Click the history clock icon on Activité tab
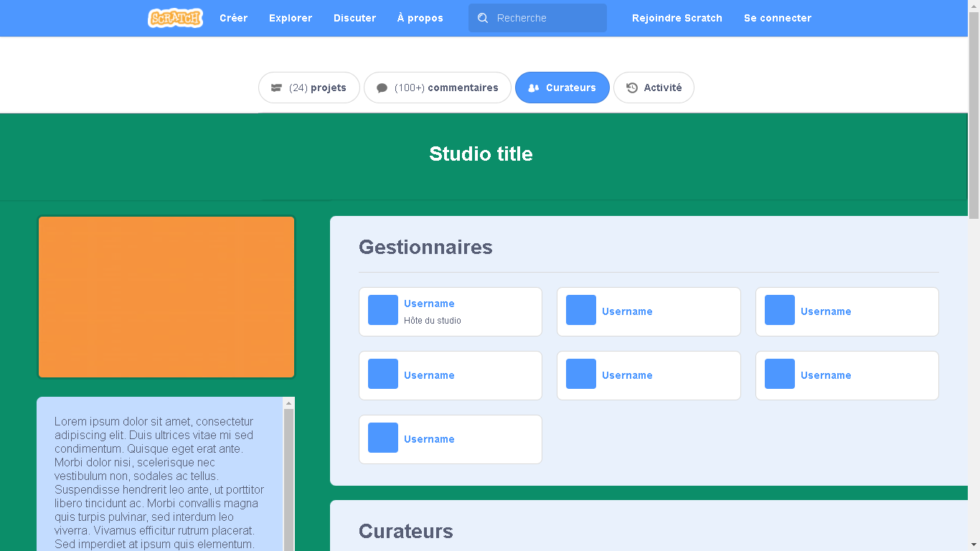980x551 pixels. (631, 87)
